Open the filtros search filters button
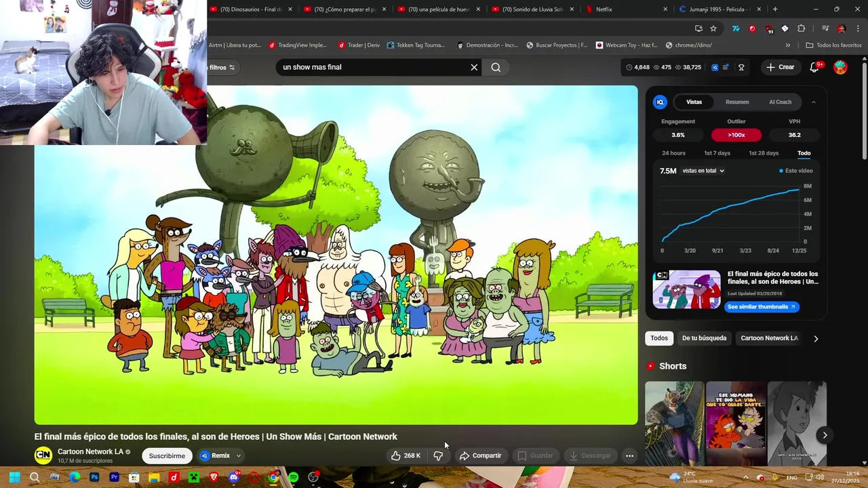868x488 pixels. pyautogui.click(x=222, y=67)
